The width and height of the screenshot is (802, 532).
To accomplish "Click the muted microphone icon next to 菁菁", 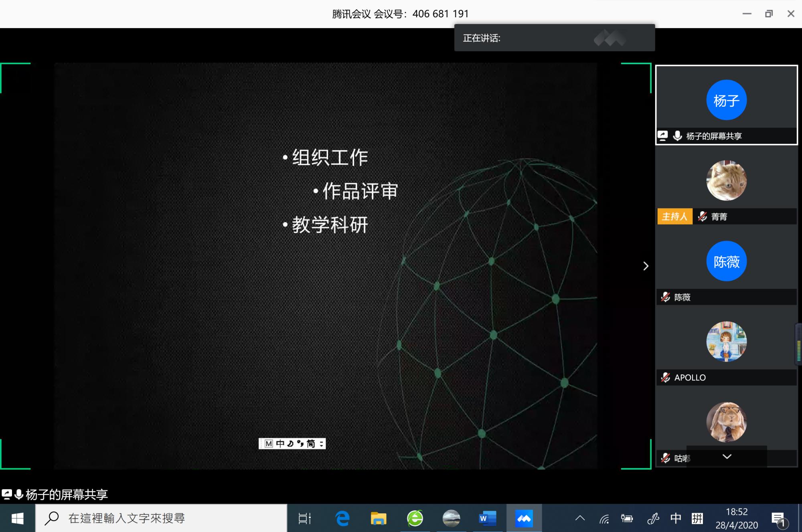I will pos(702,216).
